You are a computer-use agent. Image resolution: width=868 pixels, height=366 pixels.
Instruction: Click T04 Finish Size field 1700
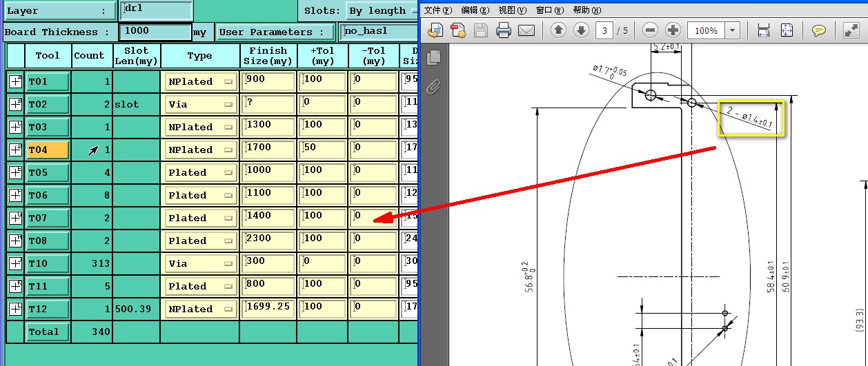(x=268, y=150)
